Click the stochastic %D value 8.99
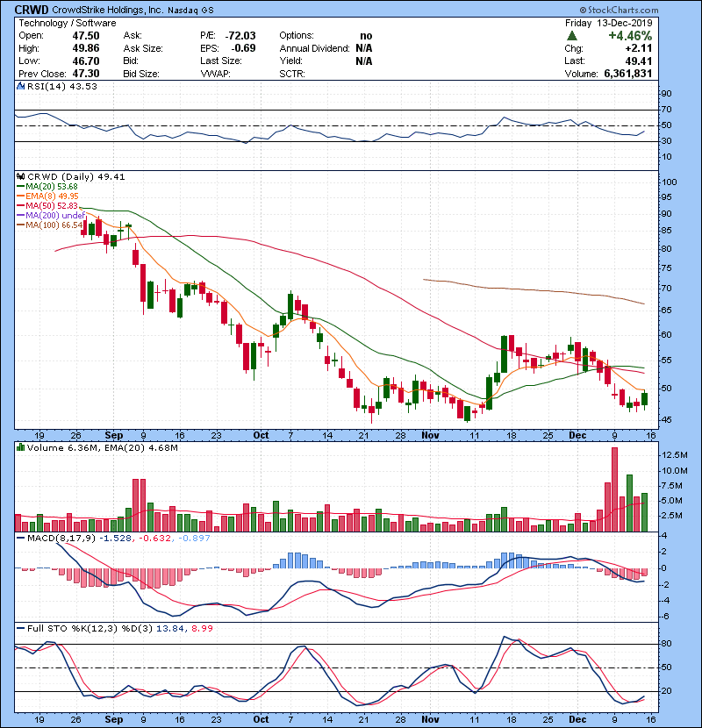The width and height of the screenshot is (702, 728). [202, 629]
